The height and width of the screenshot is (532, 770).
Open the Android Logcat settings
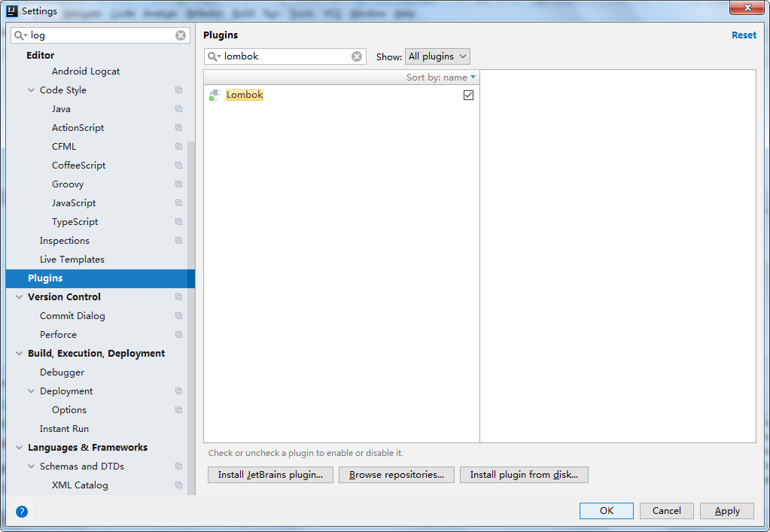click(86, 71)
